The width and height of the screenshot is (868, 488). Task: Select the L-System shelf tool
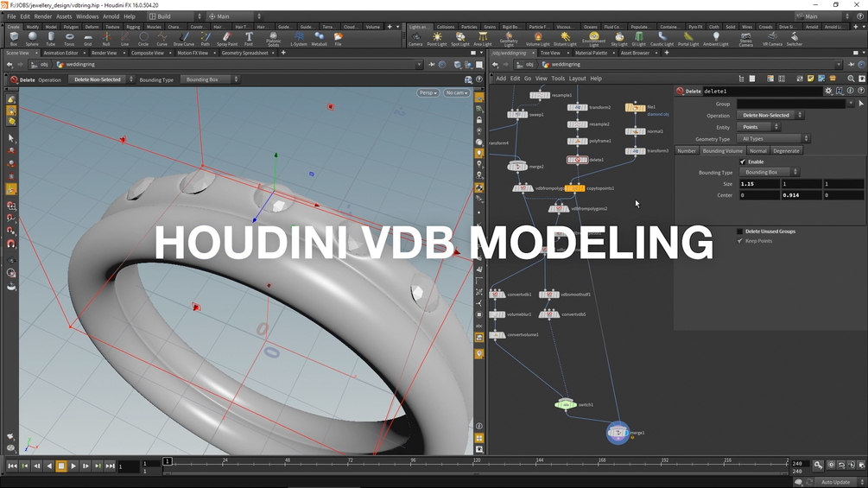299,39
